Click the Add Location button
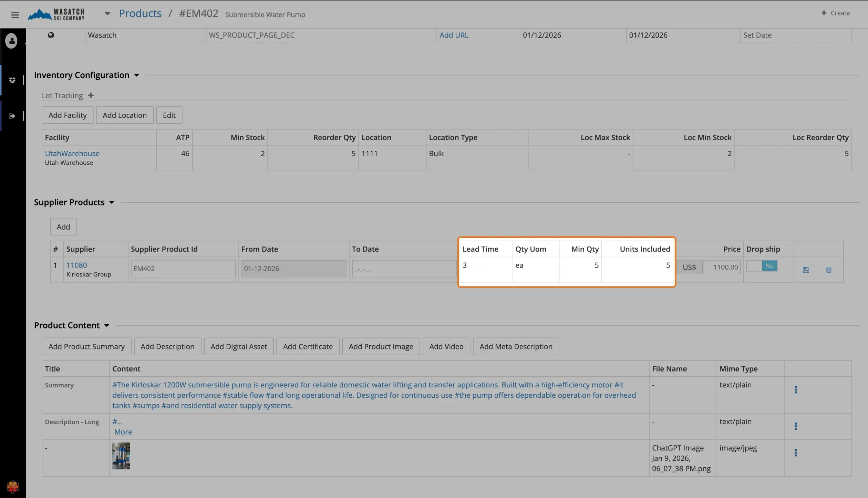 pos(125,115)
